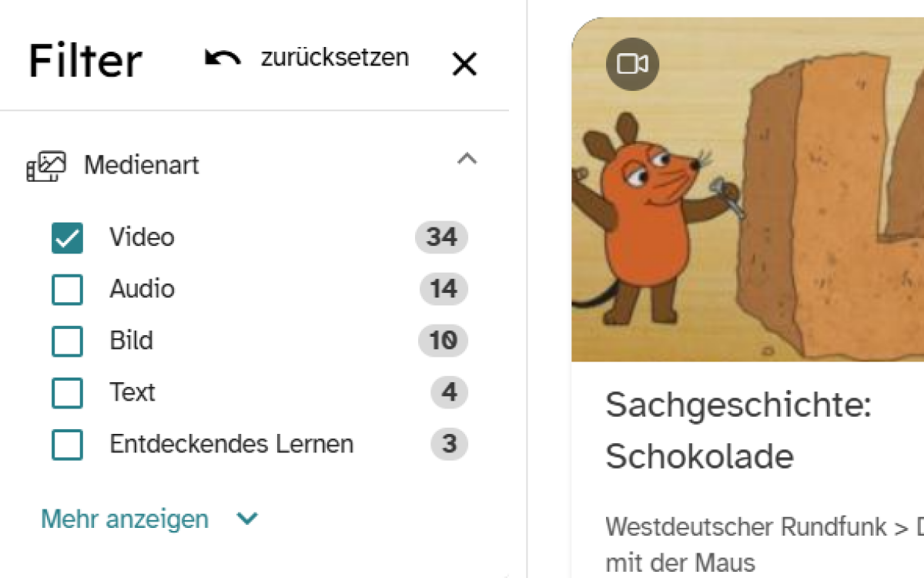
Task: Click the Medienart section heading
Action: pos(142,165)
